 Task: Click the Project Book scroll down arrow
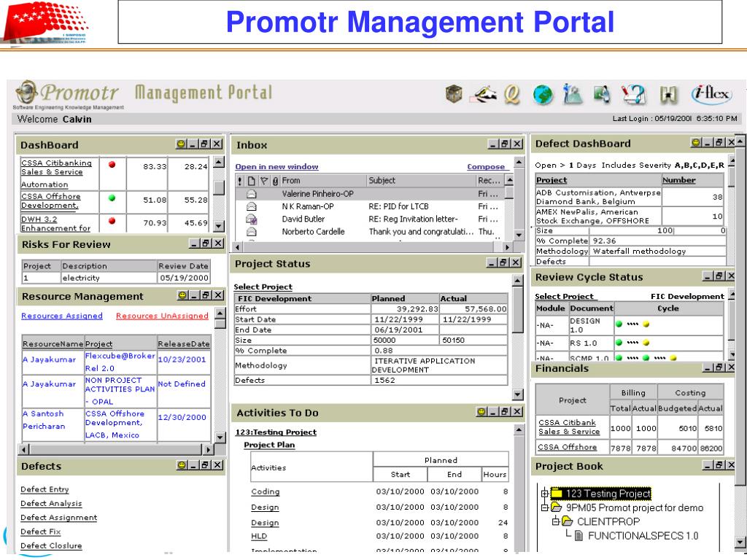point(740,542)
